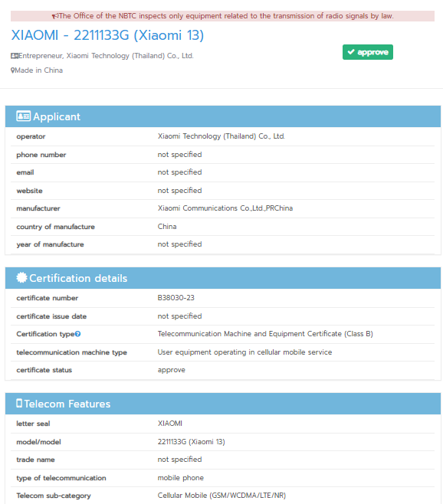Select certificate number B38030-23 value
The image size is (443, 504).
pos(176,298)
